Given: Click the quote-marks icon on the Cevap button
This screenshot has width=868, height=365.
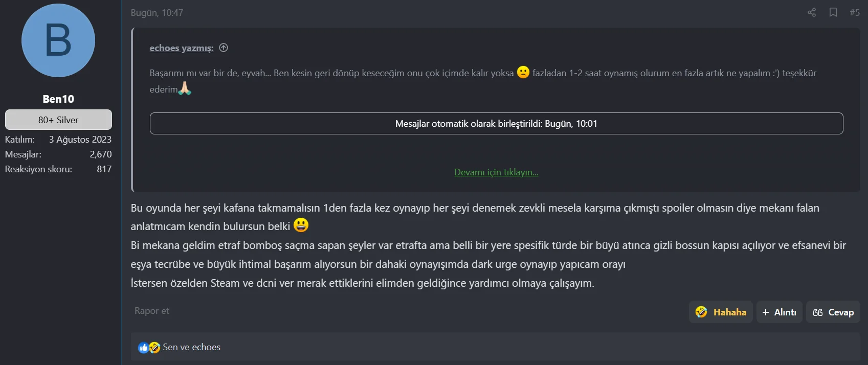Looking at the screenshot, I should [x=817, y=312].
